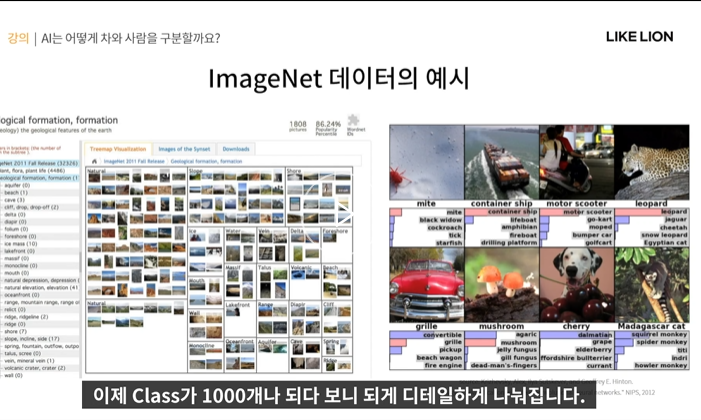The height and width of the screenshot is (420, 701).
Task: Open the Lakefront treemap cell
Action: [240, 319]
